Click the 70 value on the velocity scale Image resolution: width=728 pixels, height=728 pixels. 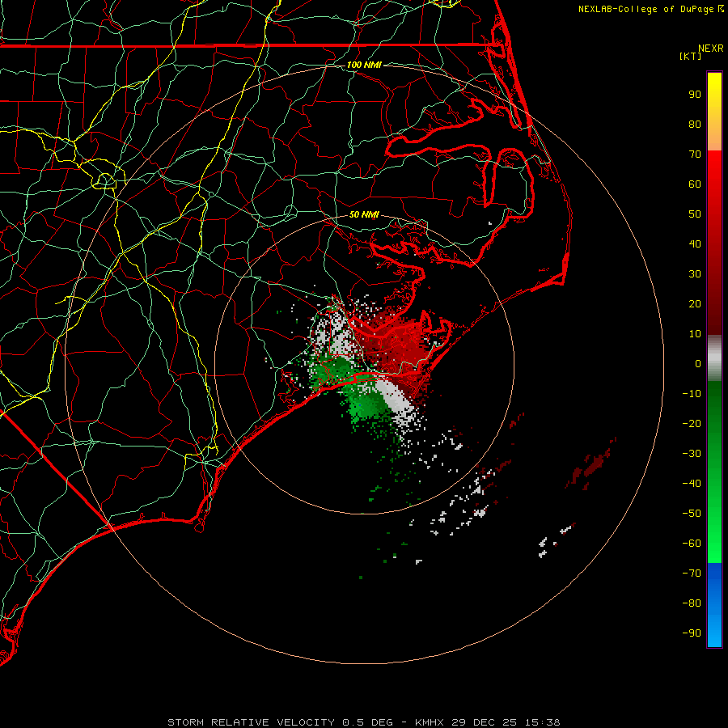coord(695,154)
